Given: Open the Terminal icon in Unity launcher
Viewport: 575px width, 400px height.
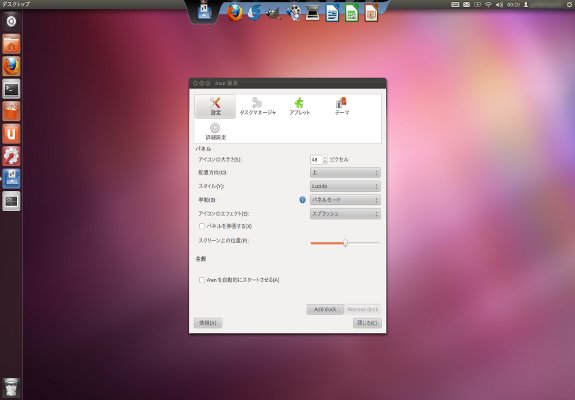Looking at the screenshot, I should coord(11,89).
